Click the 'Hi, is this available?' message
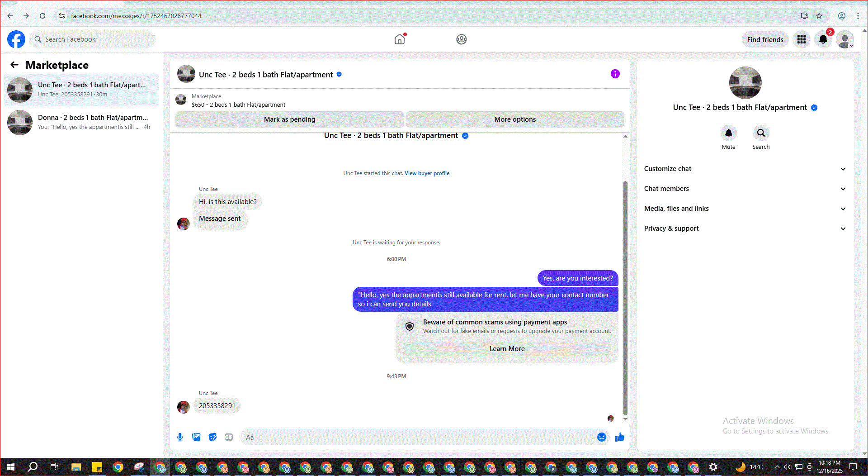The image size is (868, 476). (x=227, y=202)
